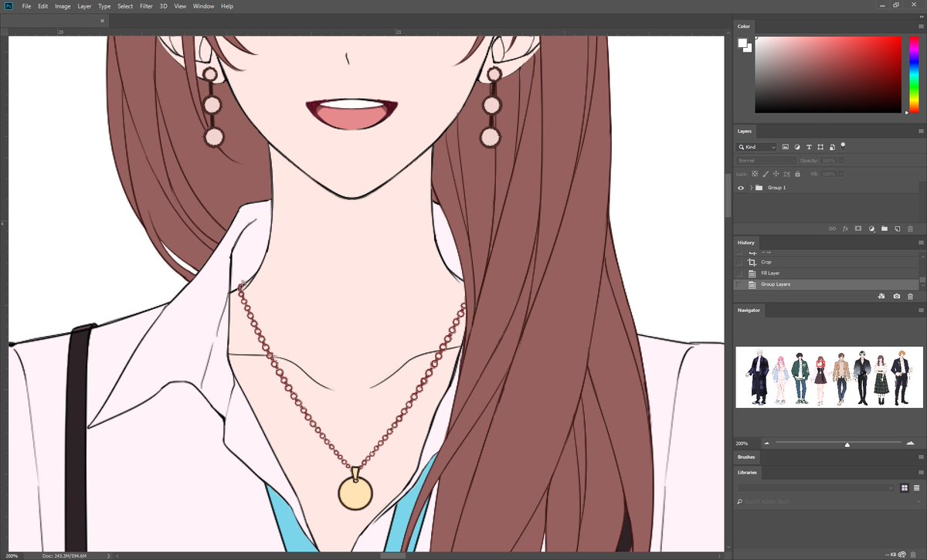927x560 pixels.
Task: Click the type layer filter icon
Action: (x=809, y=147)
